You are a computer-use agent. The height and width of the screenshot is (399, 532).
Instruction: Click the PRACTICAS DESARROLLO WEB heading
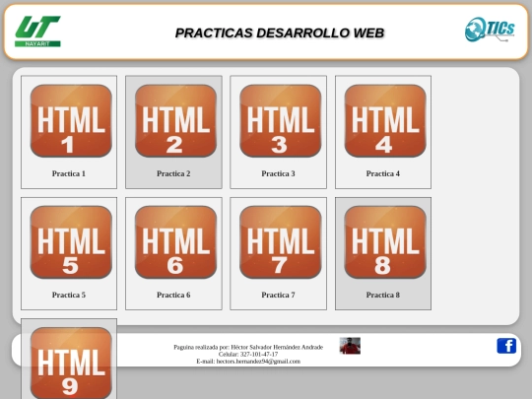click(x=280, y=33)
